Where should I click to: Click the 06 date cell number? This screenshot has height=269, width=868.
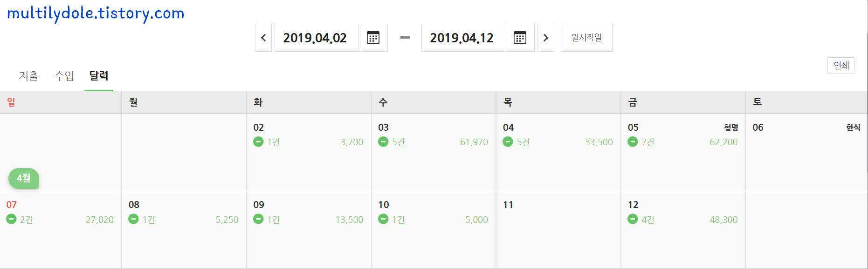pos(758,128)
